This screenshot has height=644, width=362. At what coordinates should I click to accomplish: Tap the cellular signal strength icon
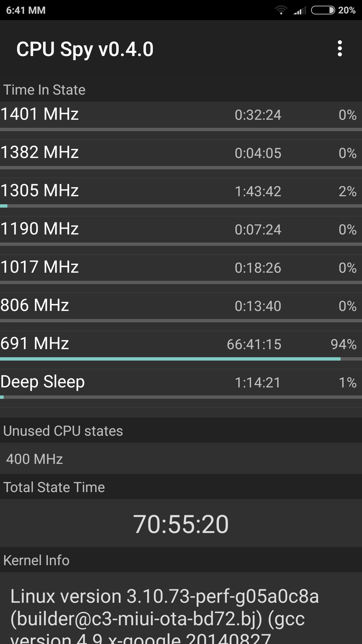pos(300,10)
